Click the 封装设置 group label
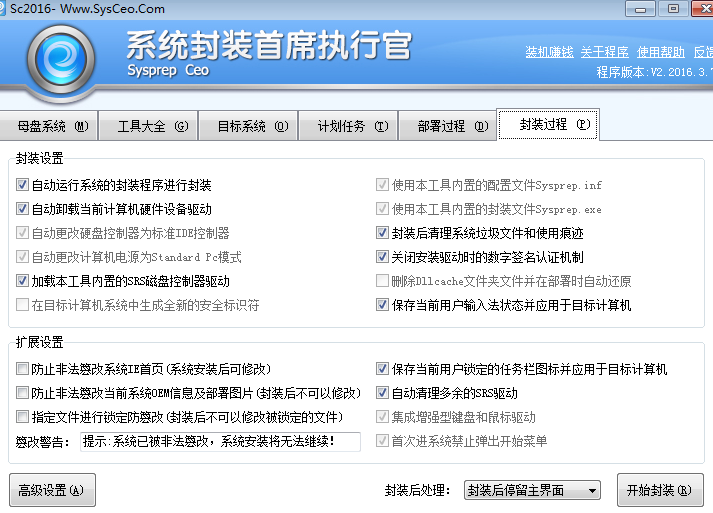713x513 pixels. 40,158
